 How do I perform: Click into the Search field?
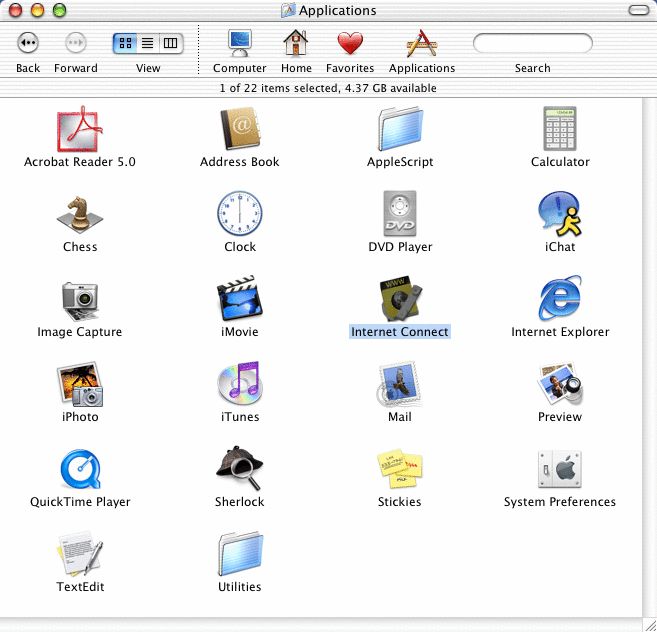(x=533, y=43)
